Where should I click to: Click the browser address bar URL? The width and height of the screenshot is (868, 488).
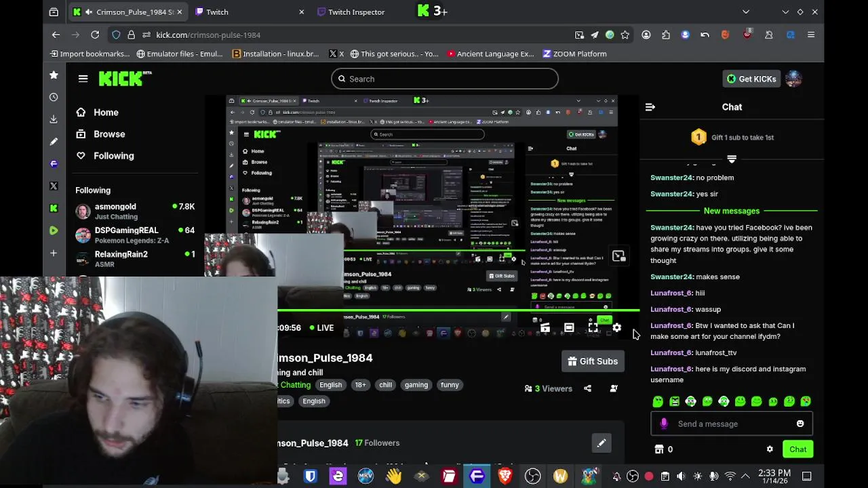(x=208, y=35)
